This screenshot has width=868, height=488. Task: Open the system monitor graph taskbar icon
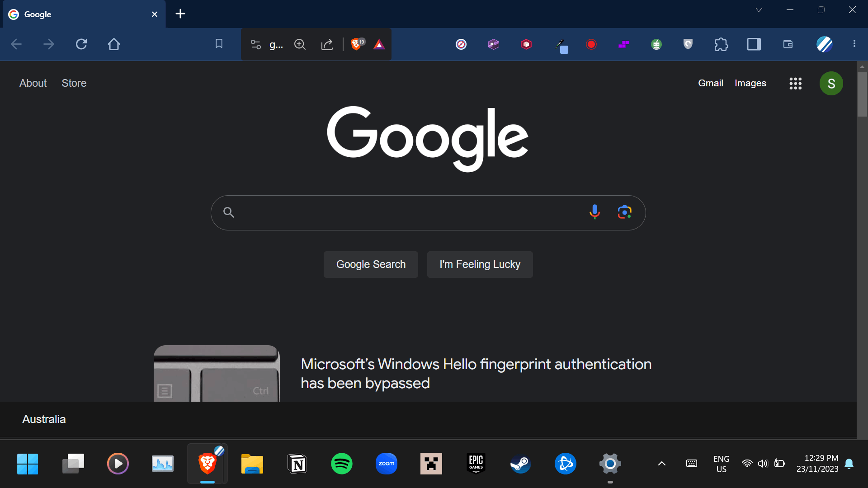point(163,464)
